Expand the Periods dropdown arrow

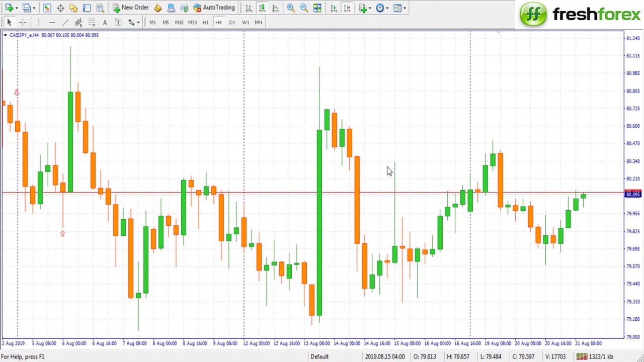click(387, 8)
